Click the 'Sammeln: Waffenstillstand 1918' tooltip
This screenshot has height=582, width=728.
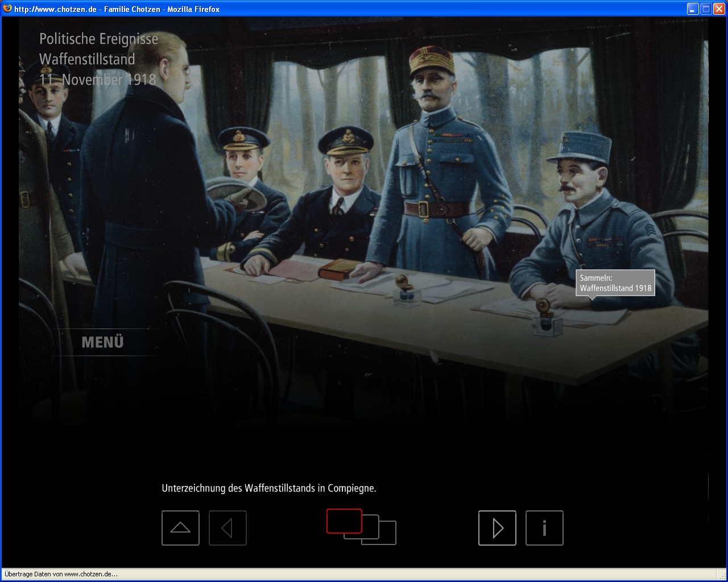coord(615,283)
